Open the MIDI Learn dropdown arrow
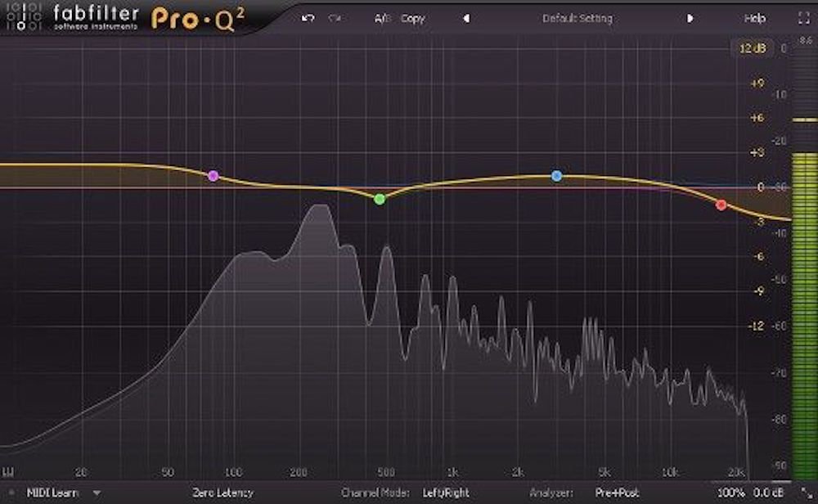This screenshot has height=504, width=818. point(97,493)
